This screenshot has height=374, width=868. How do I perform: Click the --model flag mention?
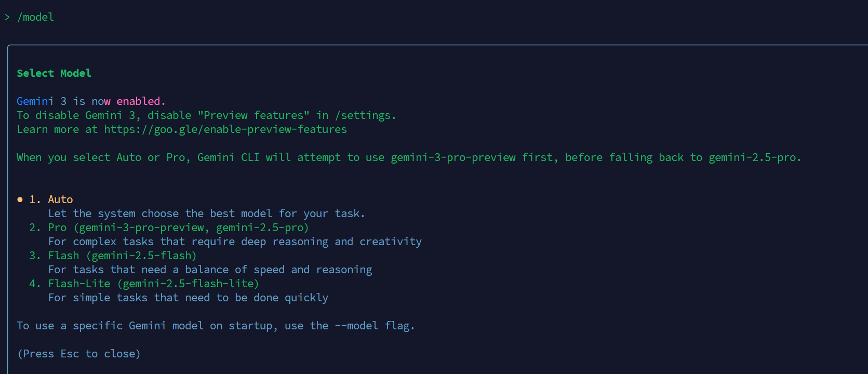pyautogui.click(x=356, y=325)
